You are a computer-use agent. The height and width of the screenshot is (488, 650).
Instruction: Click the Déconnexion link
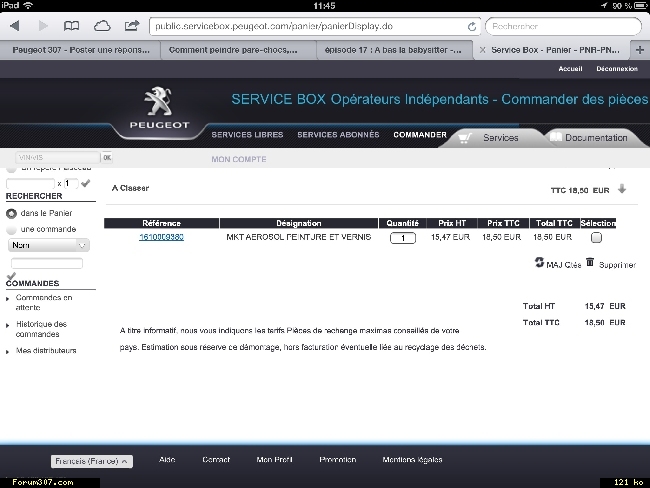pos(617,69)
